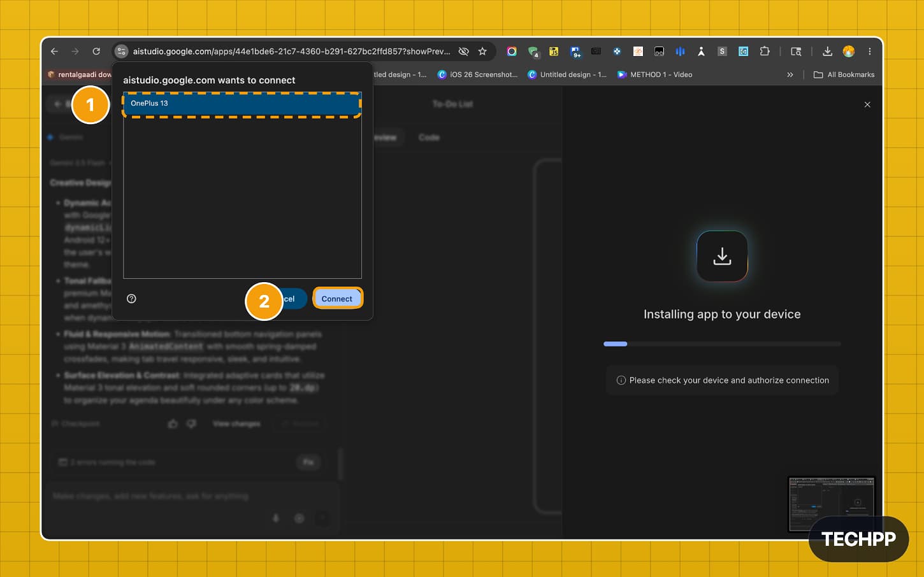Open the blue extension showing 9+ badge

(575, 52)
